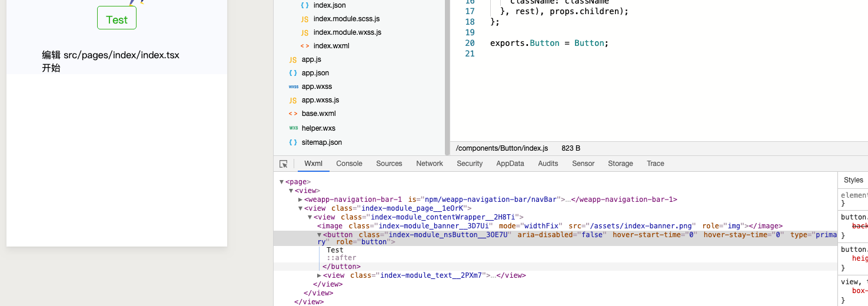Switch to the Storage tab
Image resolution: width=868 pixels, height=306 pixels.
(620, 164)
